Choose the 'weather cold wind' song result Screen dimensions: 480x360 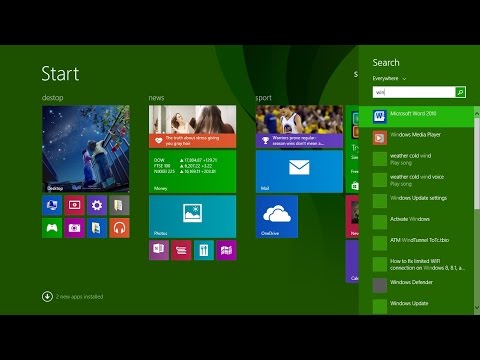pyautogui.click(x=416, y=159)
